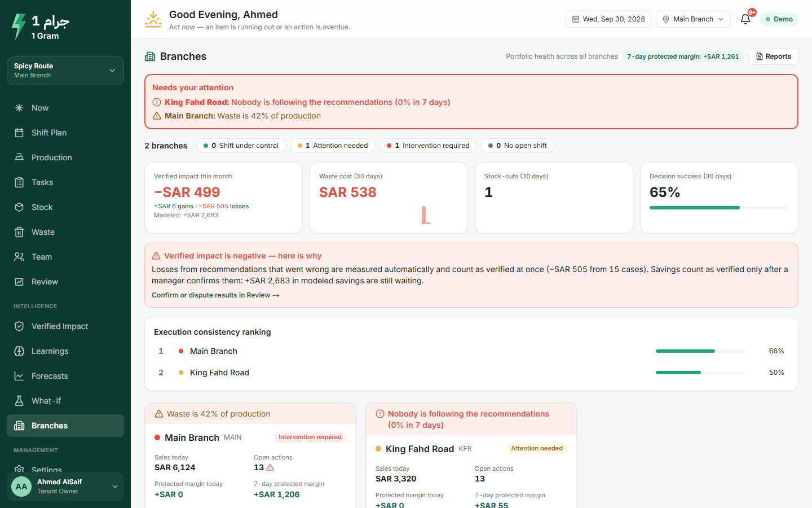Open Waste trash icon

click(x=19, y=232)
